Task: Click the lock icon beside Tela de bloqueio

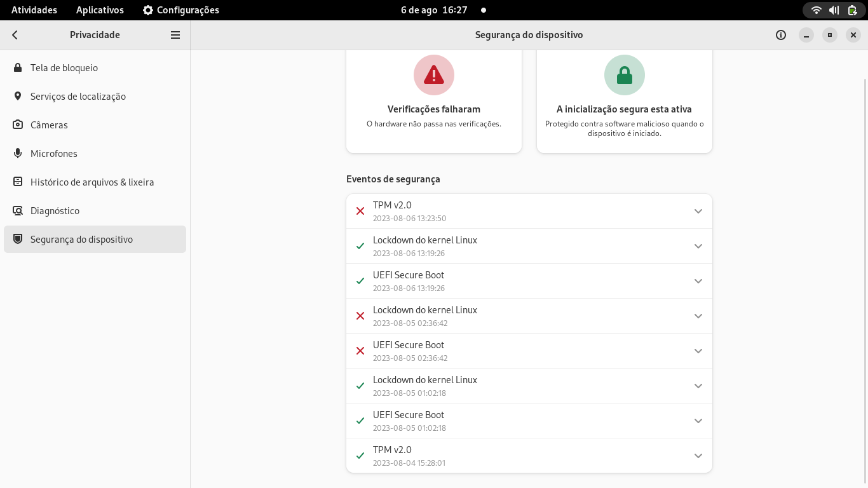Action: pyautogui.click(x=18, y=67)
